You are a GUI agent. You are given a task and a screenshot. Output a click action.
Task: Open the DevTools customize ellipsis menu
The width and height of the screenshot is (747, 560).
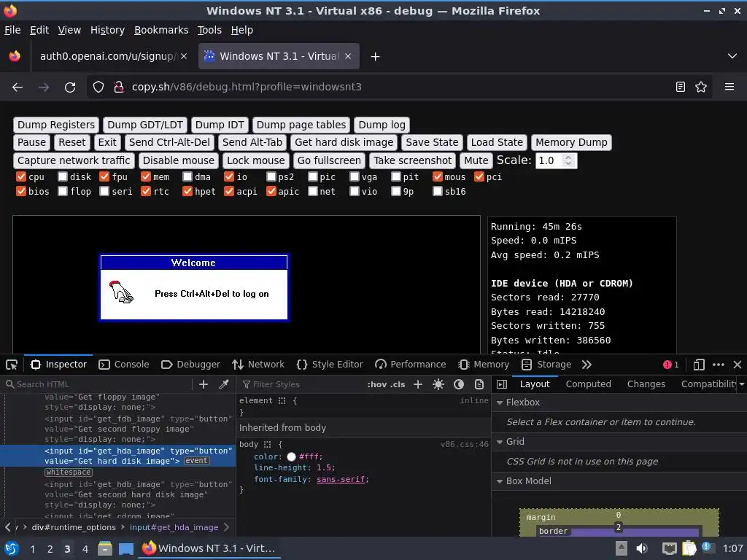tap(719, 365)
